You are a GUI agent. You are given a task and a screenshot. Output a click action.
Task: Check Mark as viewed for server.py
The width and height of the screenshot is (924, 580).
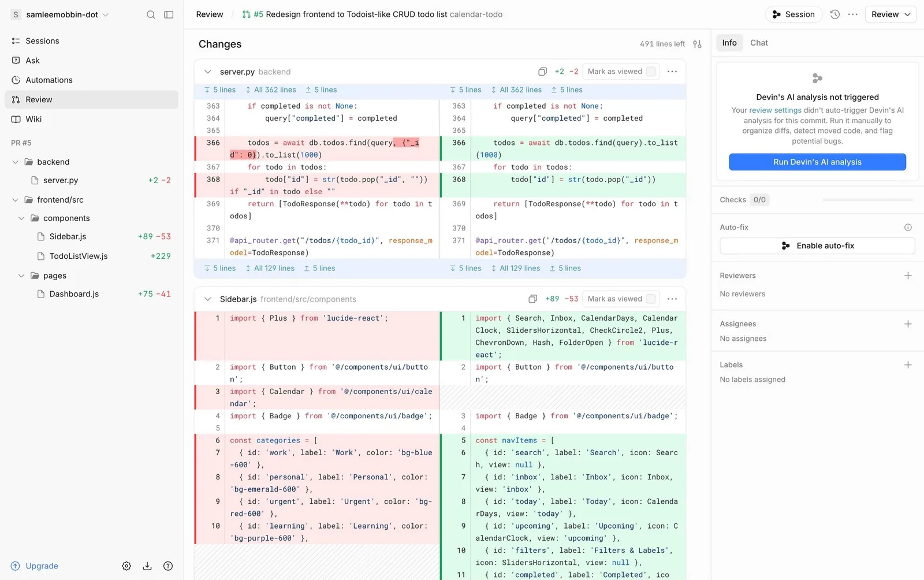click(651, 72)
